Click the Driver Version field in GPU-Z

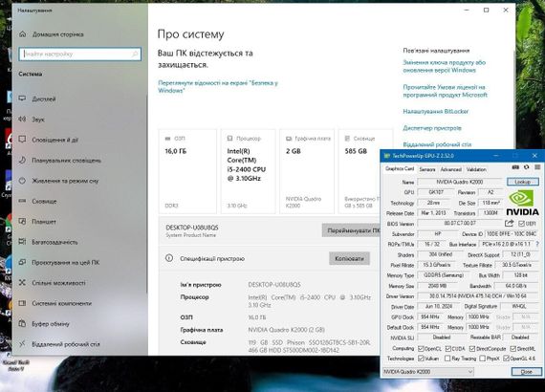click(x=478, y=296)
